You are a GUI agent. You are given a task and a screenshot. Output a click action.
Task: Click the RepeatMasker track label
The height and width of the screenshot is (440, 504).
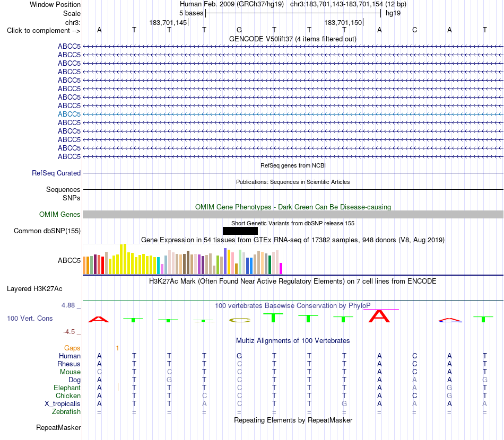(x=58, y=427)
